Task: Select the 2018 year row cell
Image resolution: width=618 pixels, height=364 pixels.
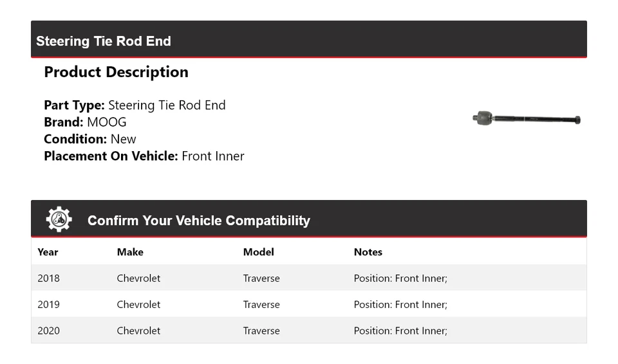Action: (x=48, y=278)
